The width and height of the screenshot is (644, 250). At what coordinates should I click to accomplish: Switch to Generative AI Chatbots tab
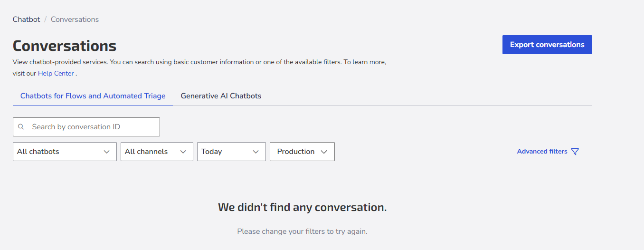(x=221, y=96)
